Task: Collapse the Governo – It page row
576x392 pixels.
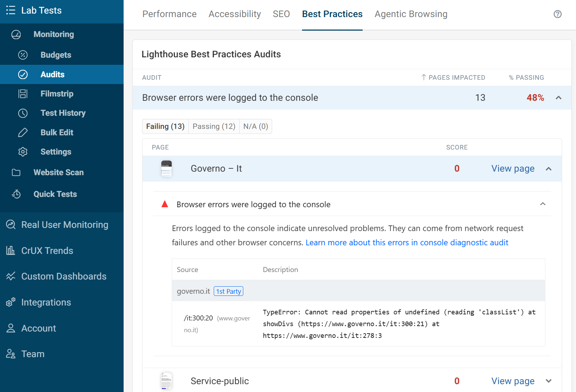Action: [x=549, y=169]
